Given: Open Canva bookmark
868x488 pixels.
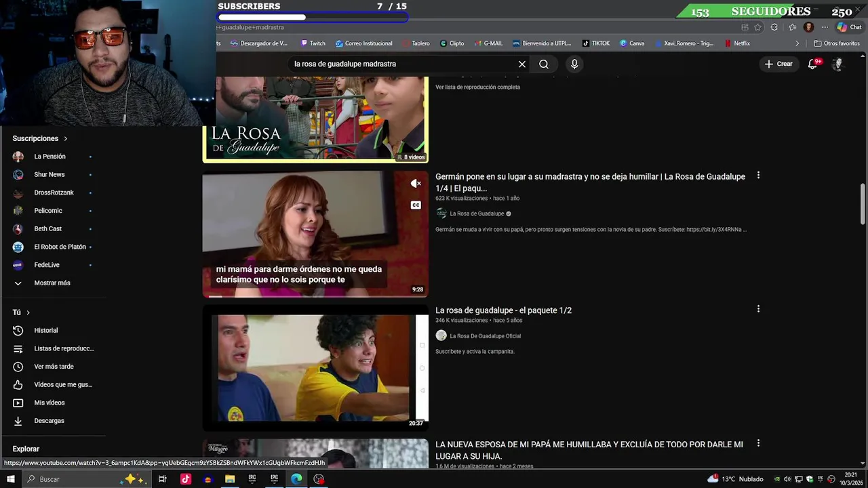Looking at the screenshot, I should click(632, 43).
